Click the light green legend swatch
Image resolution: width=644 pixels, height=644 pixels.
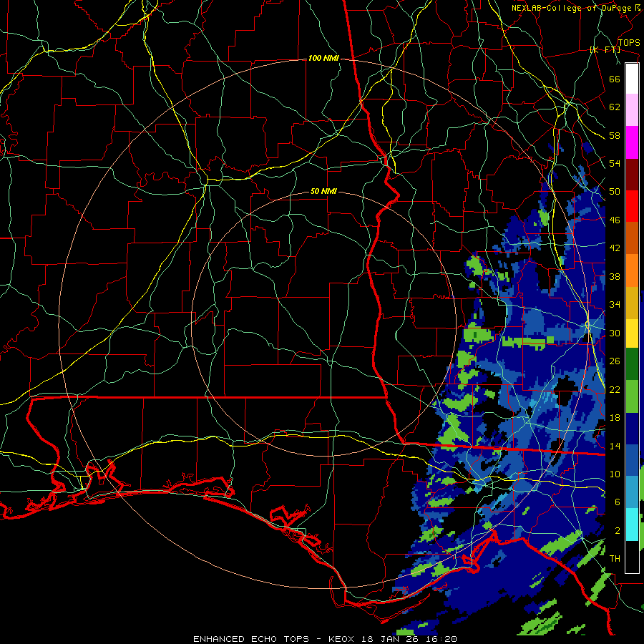tap(632, 396)
